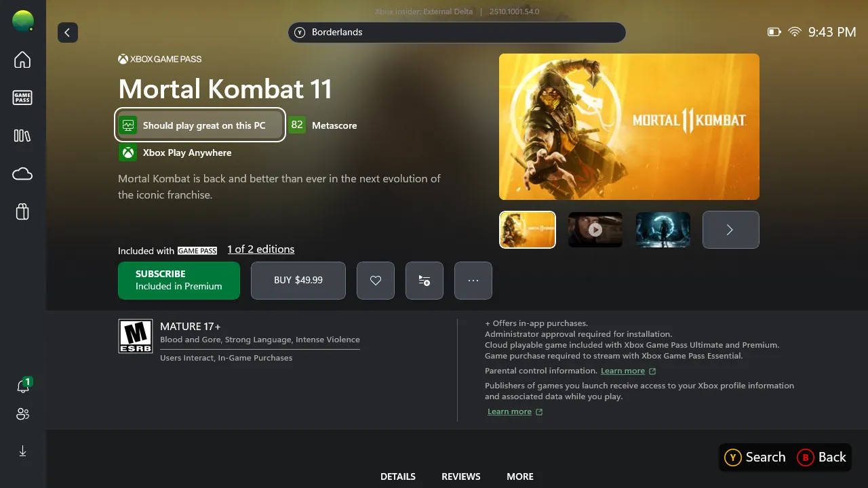This screenshot has width=868, height=488.
Task: Play the trailer video thumbnail
Action: click(595, 230)
